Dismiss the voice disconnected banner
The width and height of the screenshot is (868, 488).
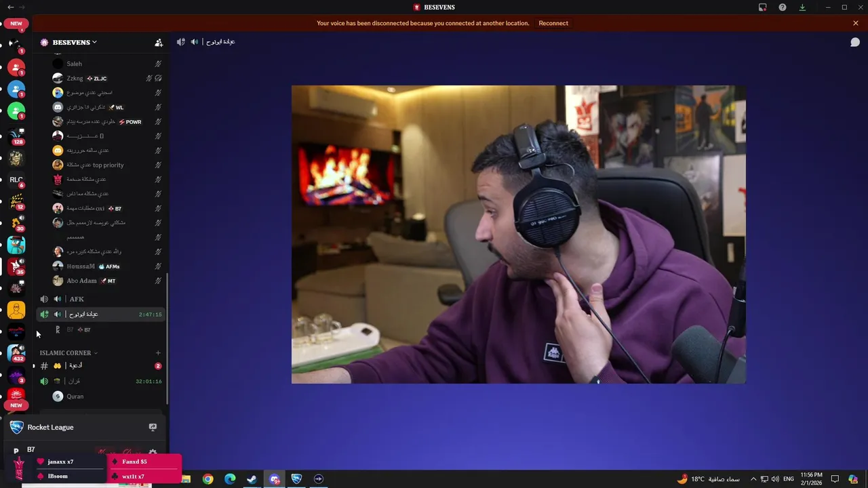(x=856, y=23)
